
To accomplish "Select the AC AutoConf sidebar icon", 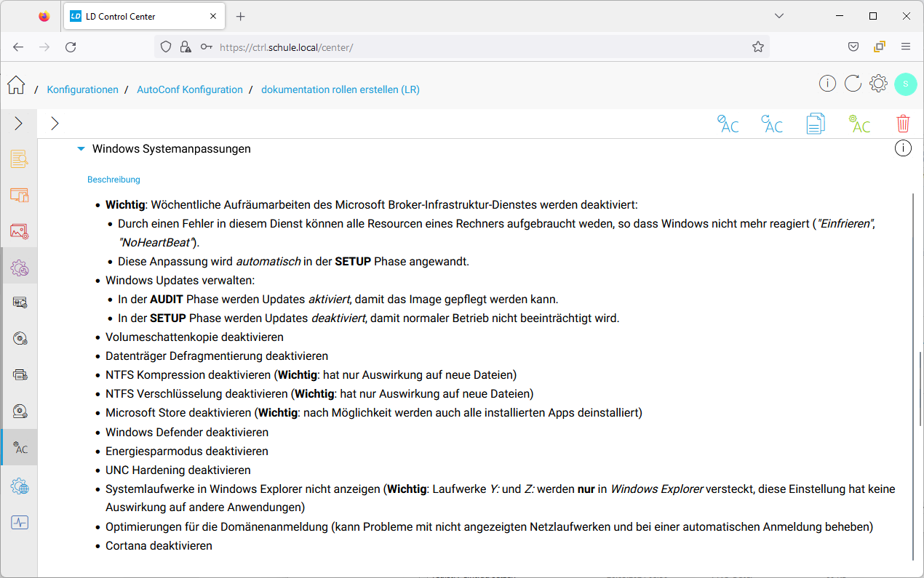I will (20, 448).
